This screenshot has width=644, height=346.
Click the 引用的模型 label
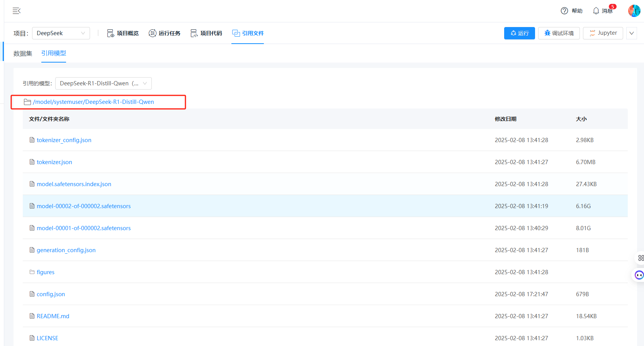pyautogui.click(x=37, y=83)
